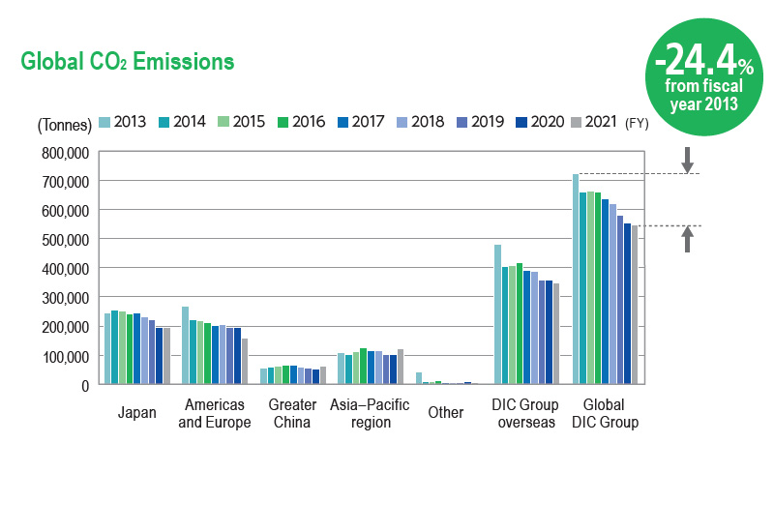Click the '500,000' y-axis label
The image size is (774, 532).
[65, 240]
